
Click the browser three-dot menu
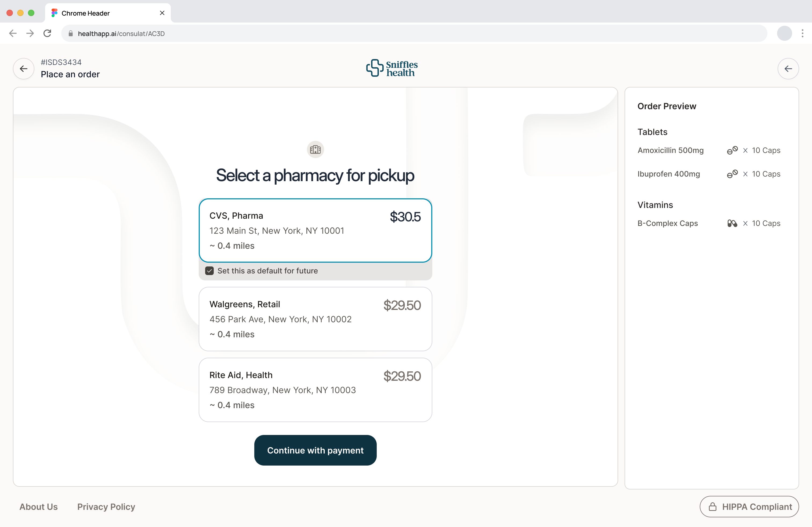(x=803, y=33)
